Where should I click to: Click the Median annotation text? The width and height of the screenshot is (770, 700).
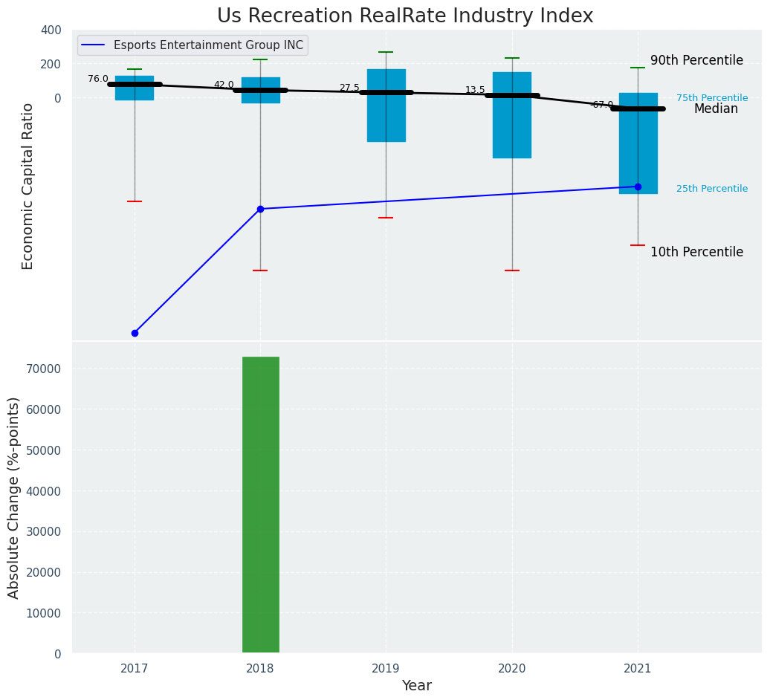point(716,109)
